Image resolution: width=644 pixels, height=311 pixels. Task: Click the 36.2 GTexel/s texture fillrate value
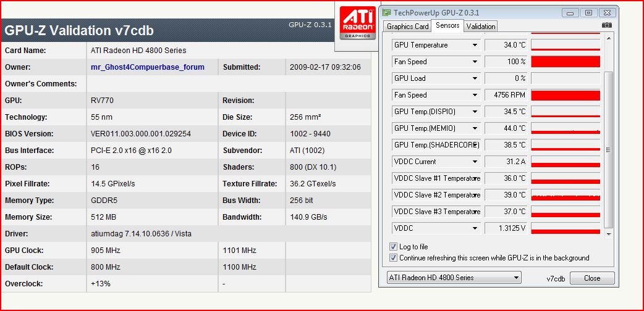click(x=313, y=184)
